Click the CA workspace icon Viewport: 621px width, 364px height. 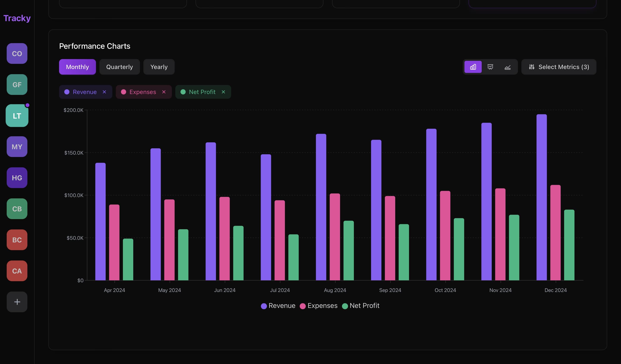(x=17, y=271)
